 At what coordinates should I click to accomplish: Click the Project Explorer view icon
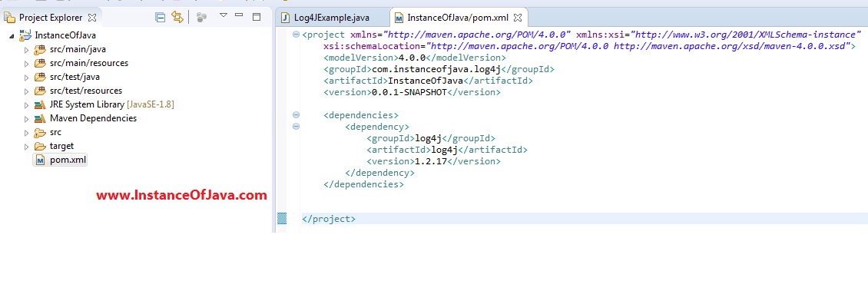click(10, 18)
